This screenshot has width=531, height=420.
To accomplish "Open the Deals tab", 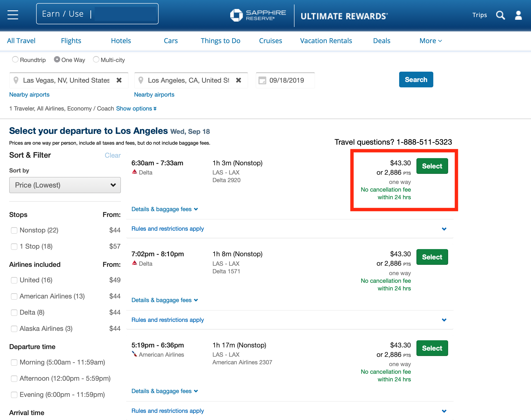I will coord(381,41).
